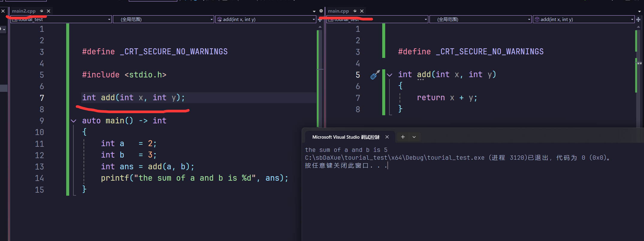Pin the main.cpp tab
644x241 pixels.
pos(355,11)
